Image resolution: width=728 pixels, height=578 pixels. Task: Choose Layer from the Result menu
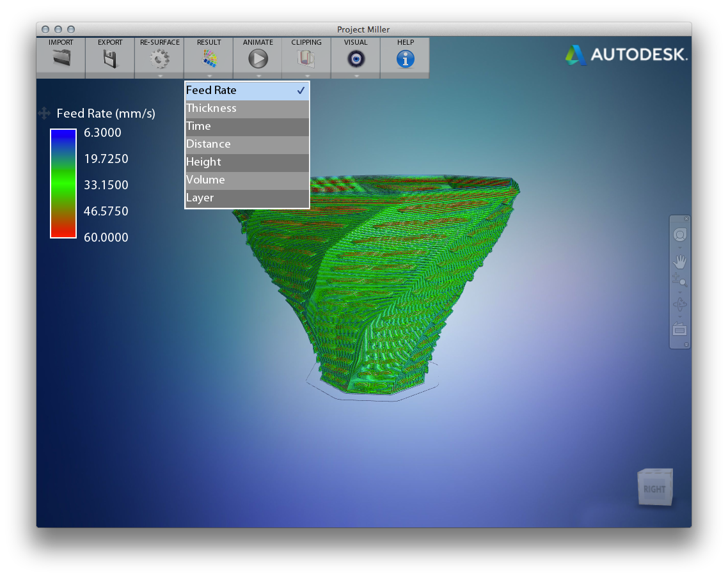coord(246,198)
